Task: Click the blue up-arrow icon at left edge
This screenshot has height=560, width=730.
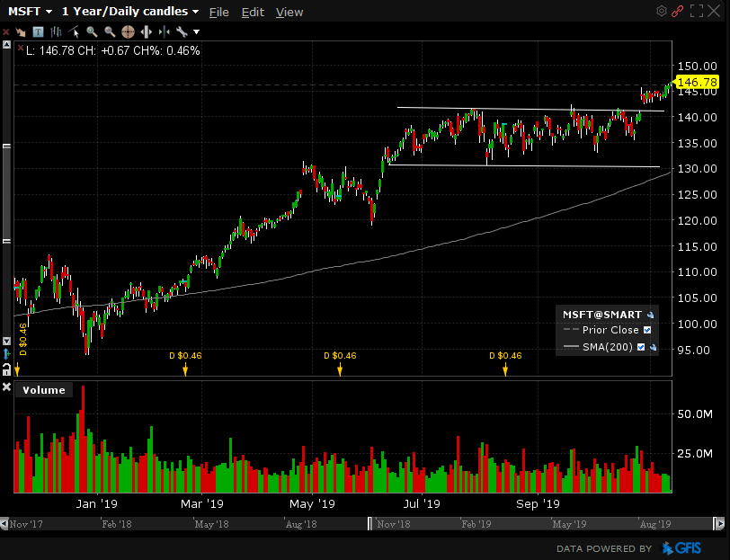Action: click(6, 354)
